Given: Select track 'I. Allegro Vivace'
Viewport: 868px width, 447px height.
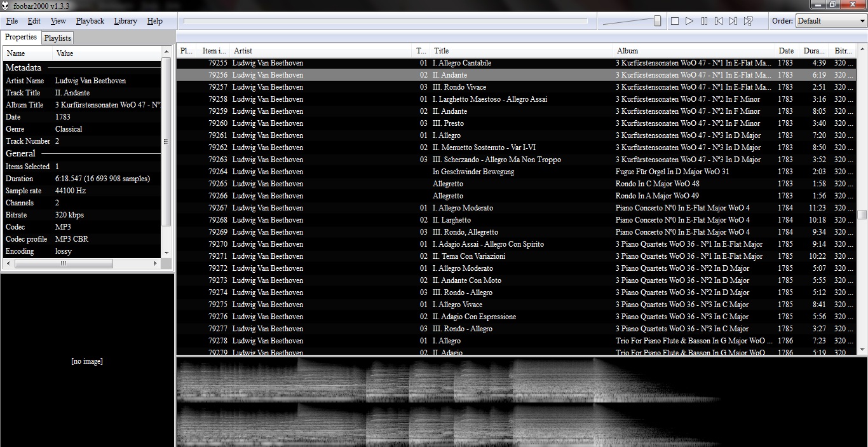Looking at the screenshot, I should (x=516, y=305).
